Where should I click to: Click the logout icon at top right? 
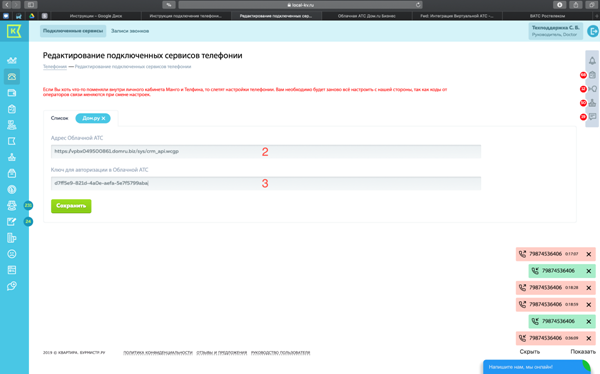coord(593,31)
